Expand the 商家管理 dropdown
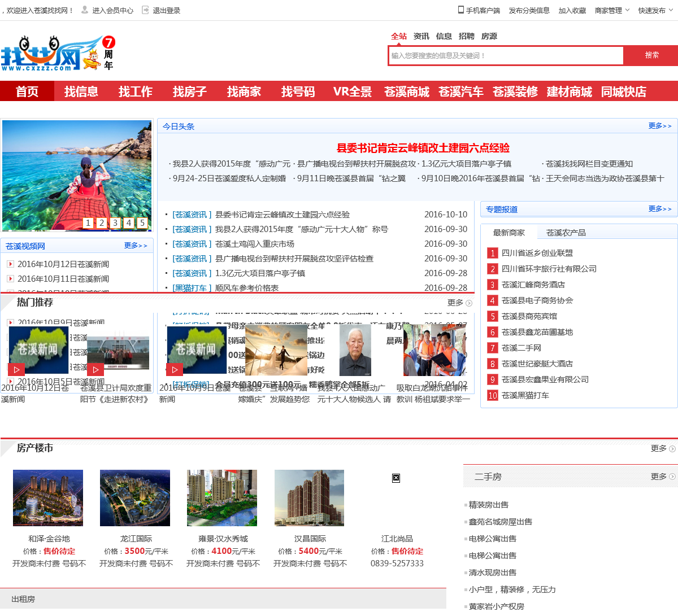 click(612, 10)
